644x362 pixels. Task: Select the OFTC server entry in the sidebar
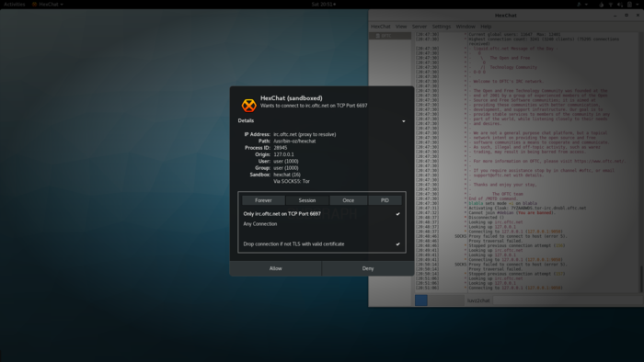pyautogui.click(x=390, y=36)
